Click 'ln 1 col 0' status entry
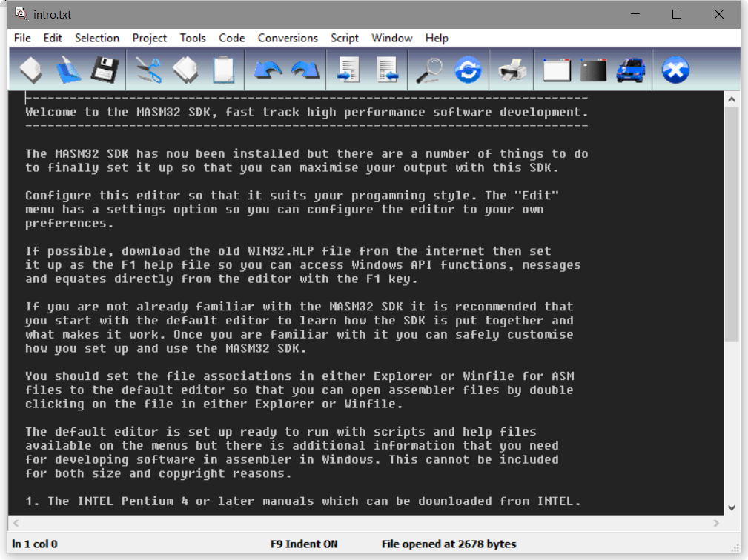 34,544
